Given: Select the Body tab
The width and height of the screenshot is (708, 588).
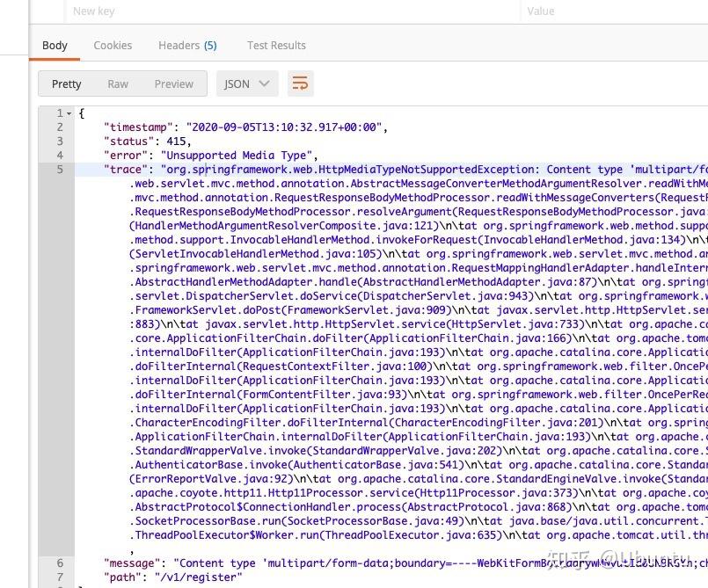Looking at the screenshot, I should point(55,45).
